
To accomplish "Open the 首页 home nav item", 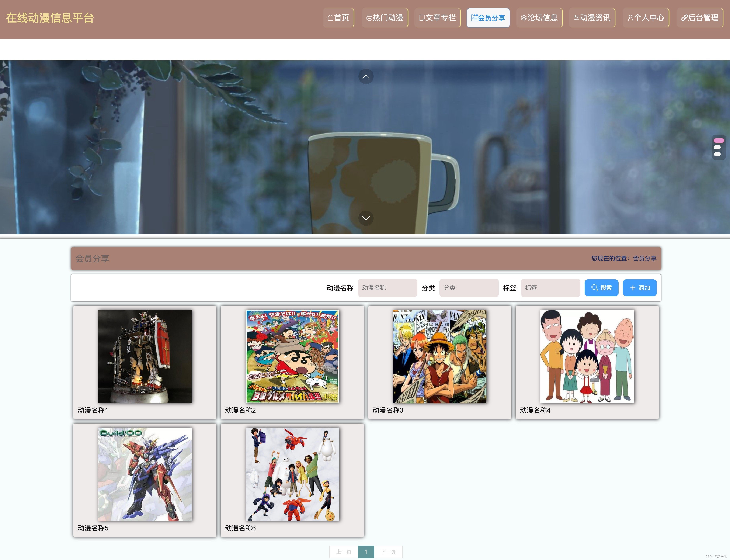I will [x=338, y=18].
